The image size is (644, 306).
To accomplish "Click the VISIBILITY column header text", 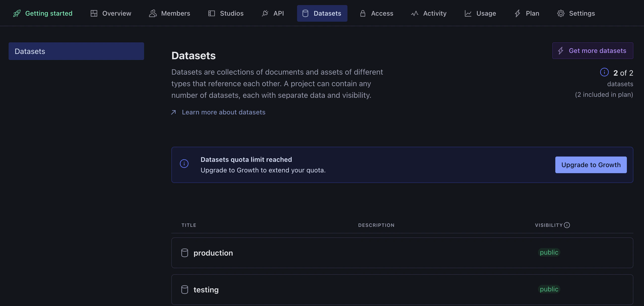I will click(549, 225).
